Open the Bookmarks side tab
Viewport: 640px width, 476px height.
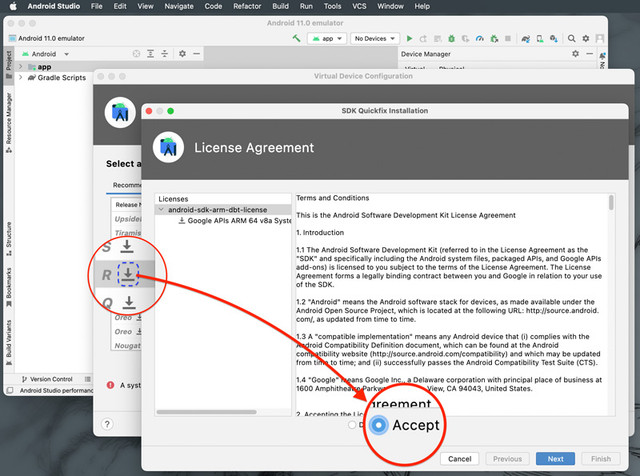coord(9,287)
